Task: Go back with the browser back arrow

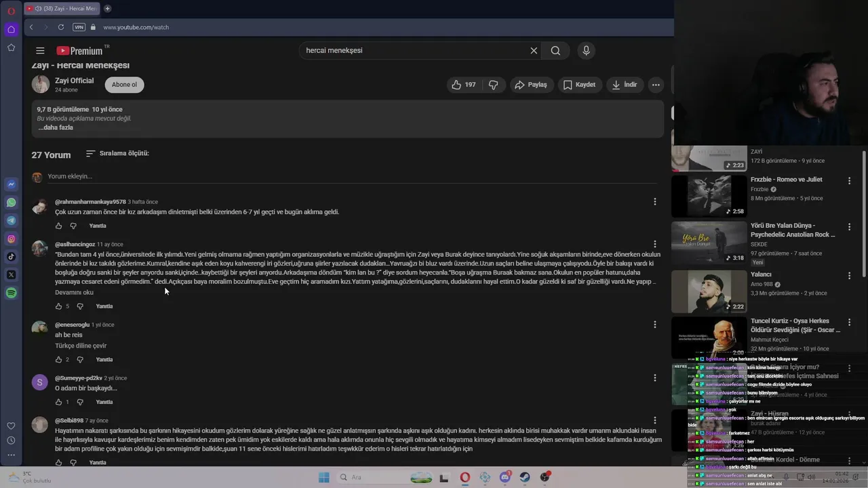Action: click(31, 27)
